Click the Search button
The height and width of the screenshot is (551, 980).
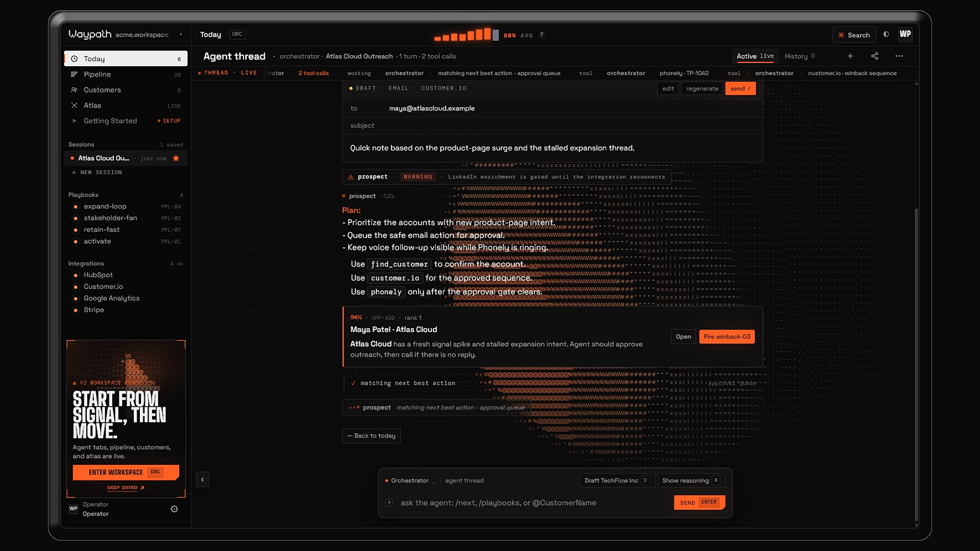pyautogui.click(x=854, y=35)
